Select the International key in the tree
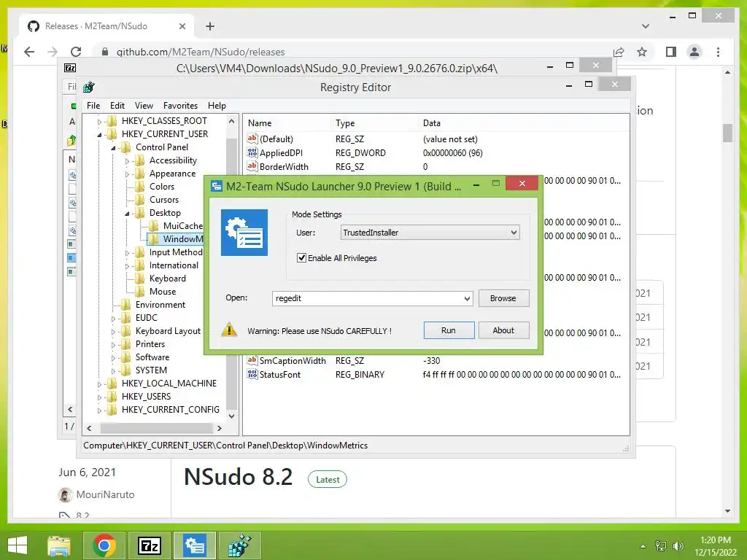The height and width of the screenshot is (560, 747). (x=174, y=265)
